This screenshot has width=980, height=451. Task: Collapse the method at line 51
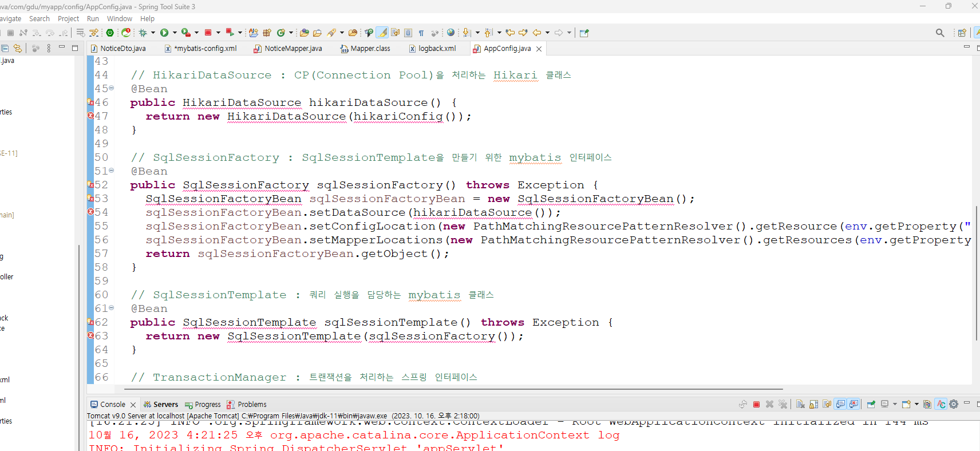tap(112, 171)
